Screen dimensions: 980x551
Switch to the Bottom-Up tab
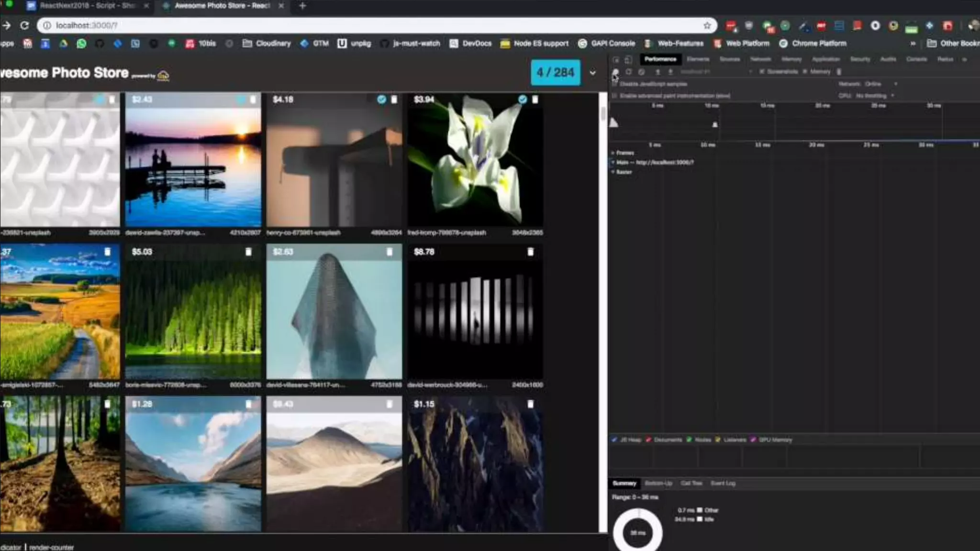(x=658, y=483)
